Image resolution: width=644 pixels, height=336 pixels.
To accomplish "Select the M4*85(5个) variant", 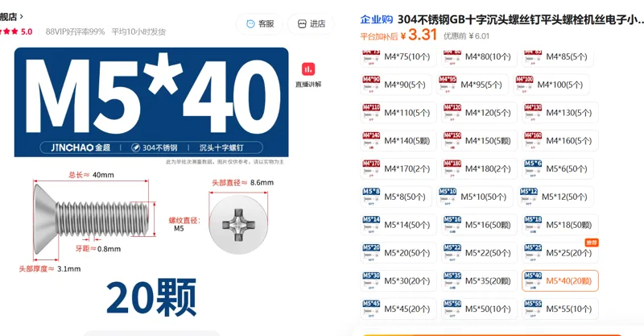I will [x=558, y=57].
